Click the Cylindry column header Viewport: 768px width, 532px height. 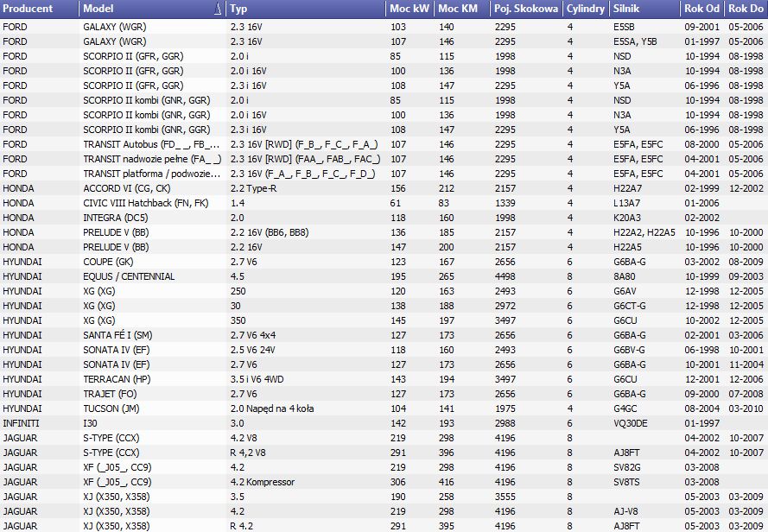coord(586,9)
